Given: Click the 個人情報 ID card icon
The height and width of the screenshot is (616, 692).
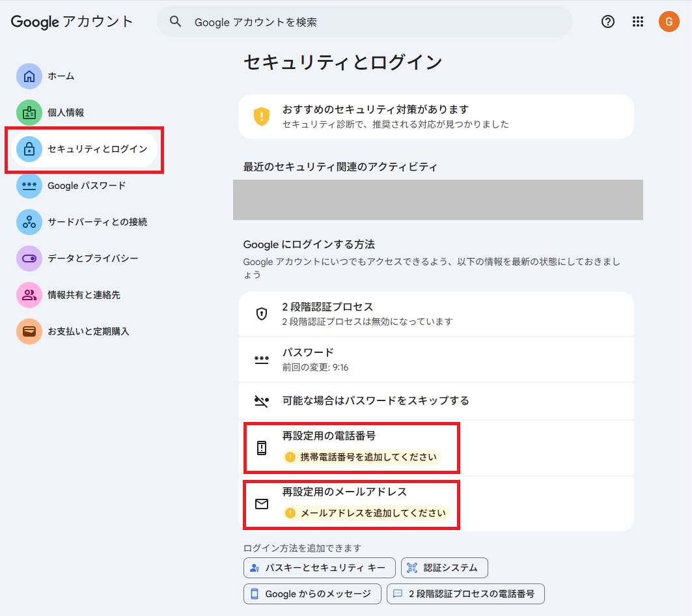Looking at the screenshot, I should pos(29,113).
